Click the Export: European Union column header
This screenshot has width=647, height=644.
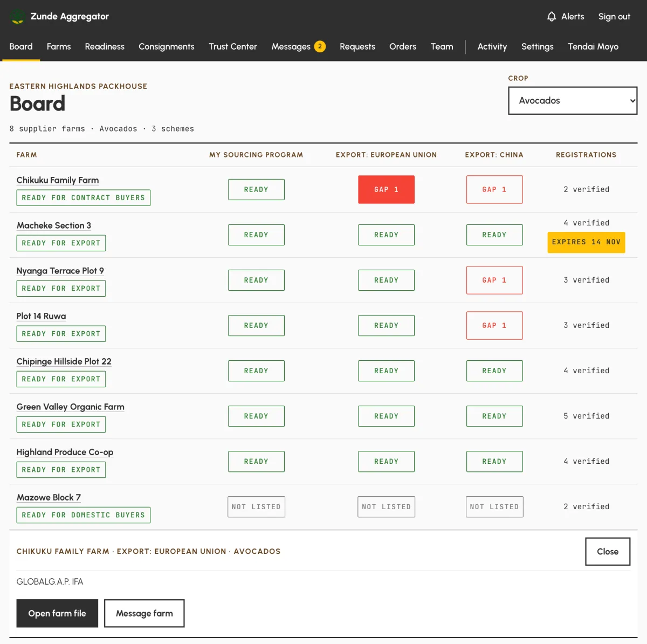click(x=387, y=155)
